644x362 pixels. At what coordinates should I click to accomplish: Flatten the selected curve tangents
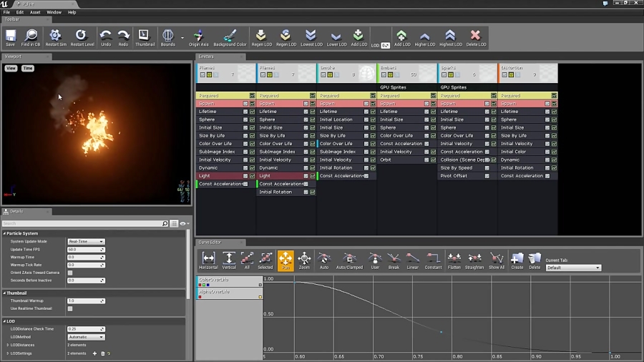pyautogui.click(x=454, y=261)
